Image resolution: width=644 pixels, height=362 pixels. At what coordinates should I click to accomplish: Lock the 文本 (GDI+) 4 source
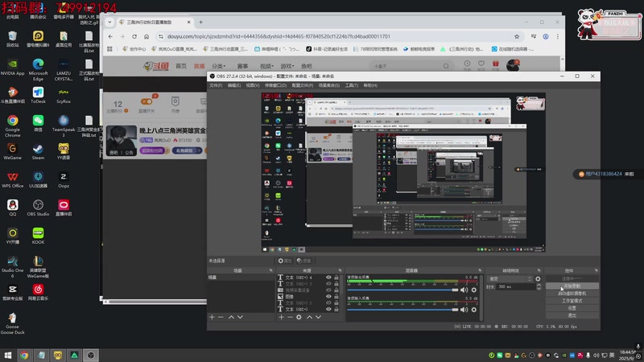(x=336, y=278)
